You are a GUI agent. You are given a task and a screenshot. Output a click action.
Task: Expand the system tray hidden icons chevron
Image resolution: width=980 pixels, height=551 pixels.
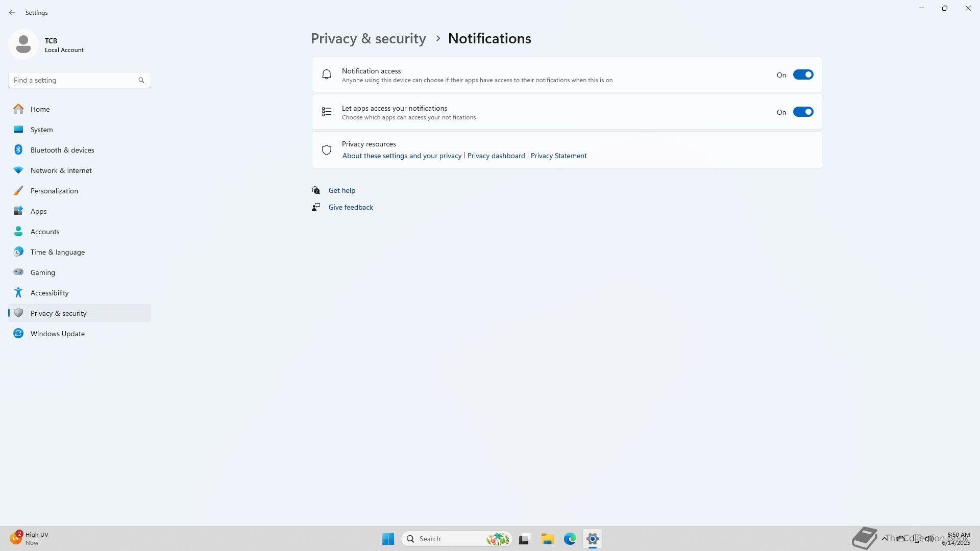point(885,538)
